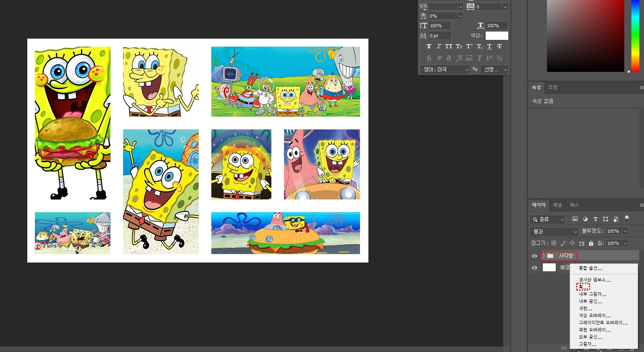Click the 배경 layer white thumbnail
644x352 pixels.
pyautogui.click(x=549, y=268)
